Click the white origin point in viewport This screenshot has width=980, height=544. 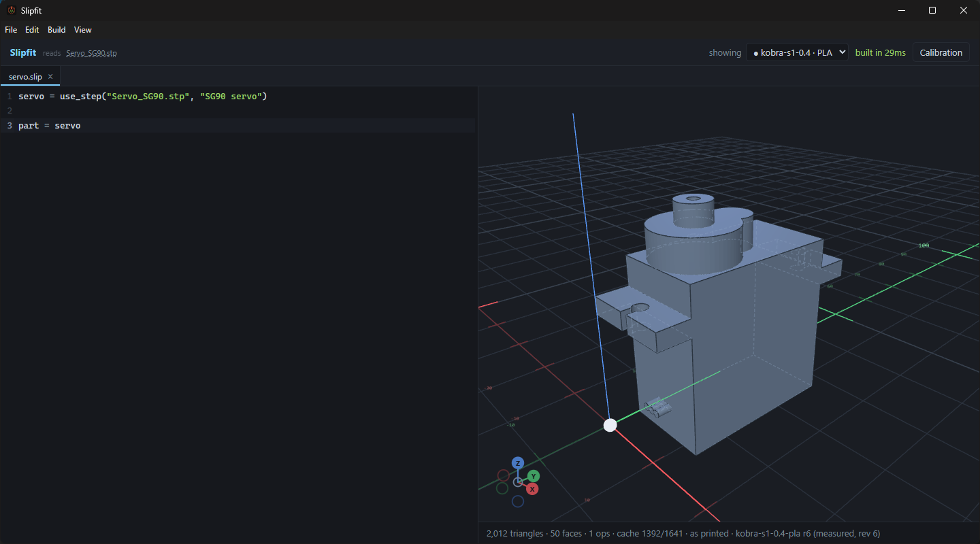(610, 425)
